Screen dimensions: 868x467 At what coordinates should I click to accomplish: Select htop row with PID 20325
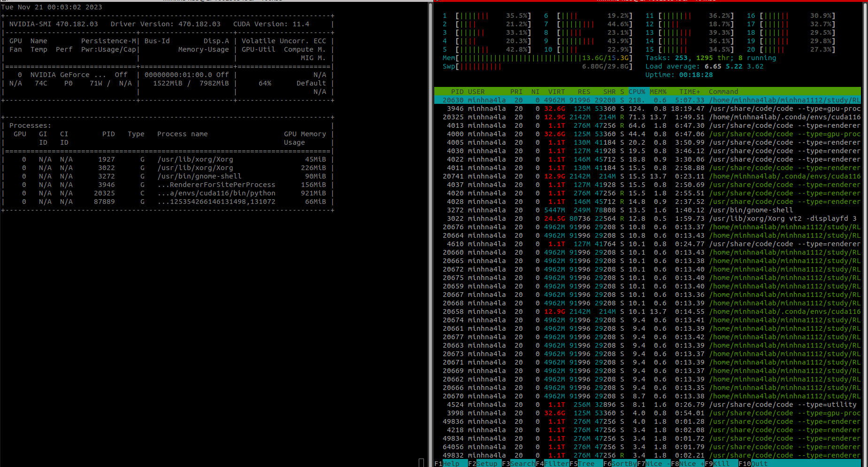pyautogui.click(x=648, y=117)
